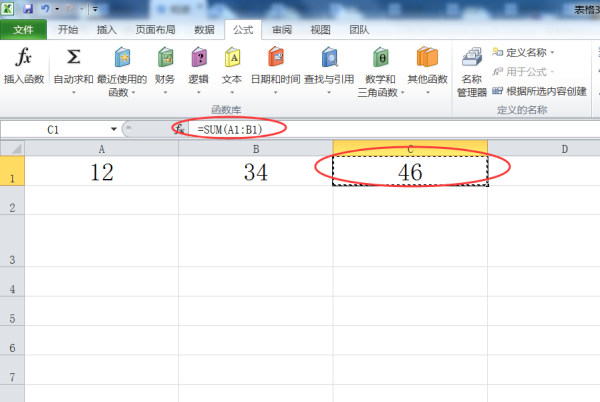Switch to the Team (团队) tab

(359, 30)
